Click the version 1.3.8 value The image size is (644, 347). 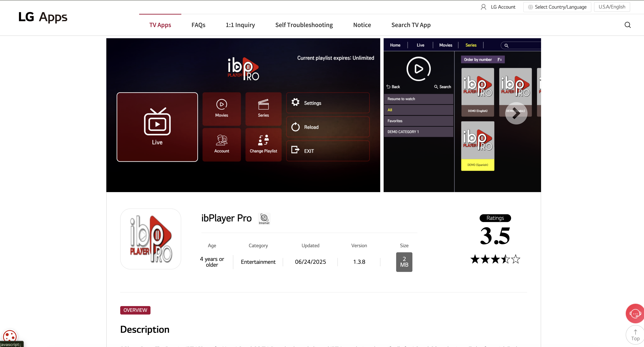pyautogui.click(x=359, y=262)
